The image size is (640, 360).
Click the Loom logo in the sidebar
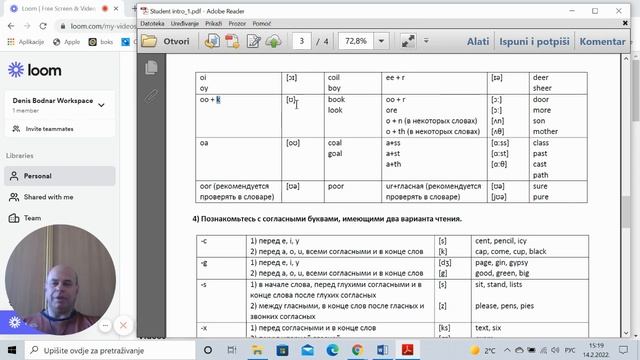35,70
